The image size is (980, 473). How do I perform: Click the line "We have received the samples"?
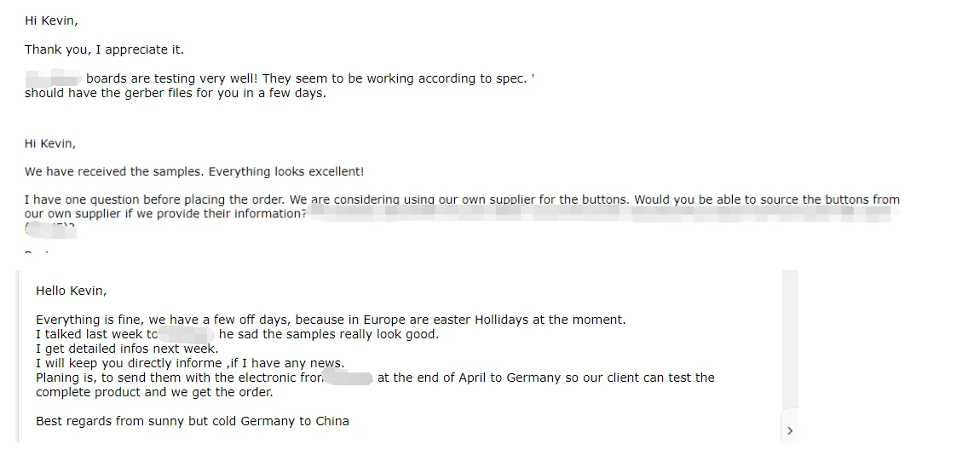(x=194, y=171)
